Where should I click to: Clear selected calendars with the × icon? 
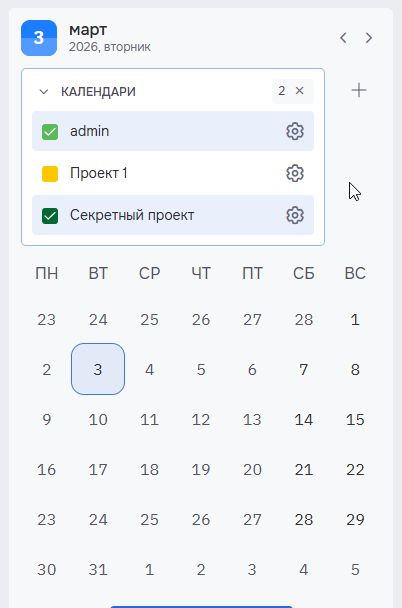[299, 91]
